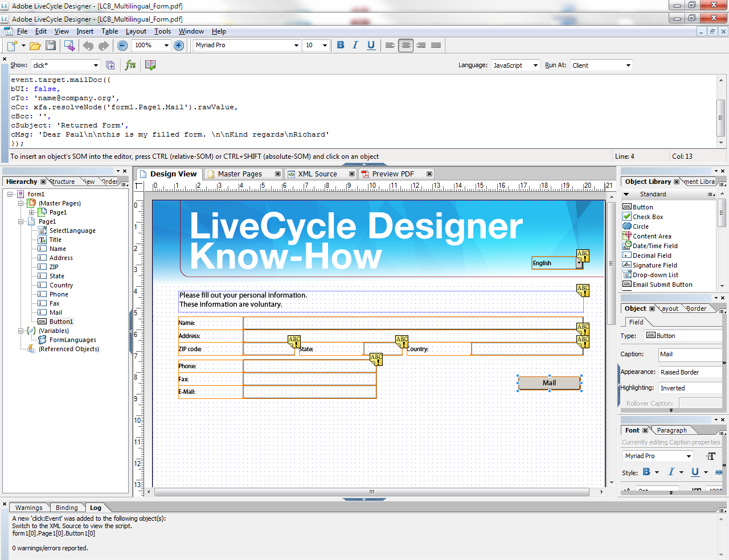The height and width of the screenshot is (560, 729).
Task: Click the Redo arrow in the toolbar
Action: click(x=104, y=46)
